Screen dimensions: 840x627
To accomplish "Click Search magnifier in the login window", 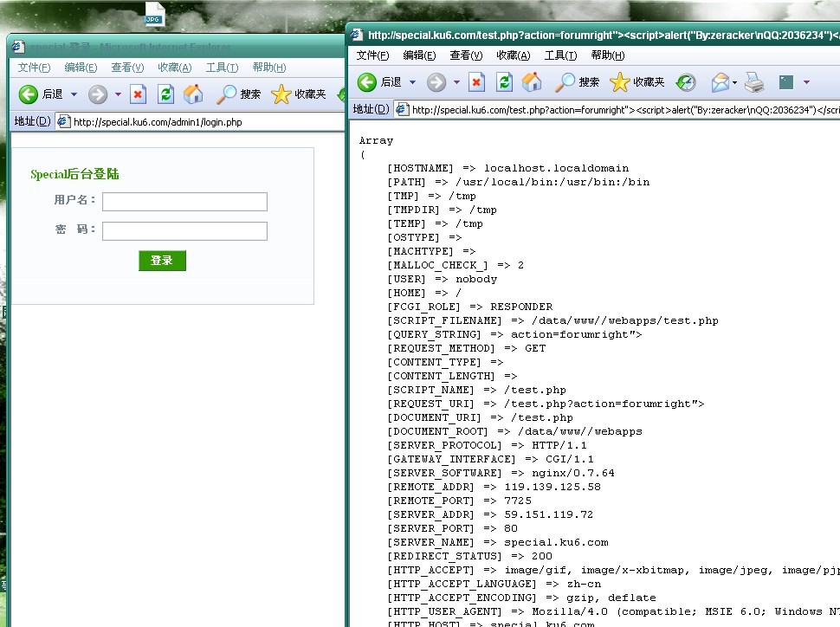I will pos(226,94).
